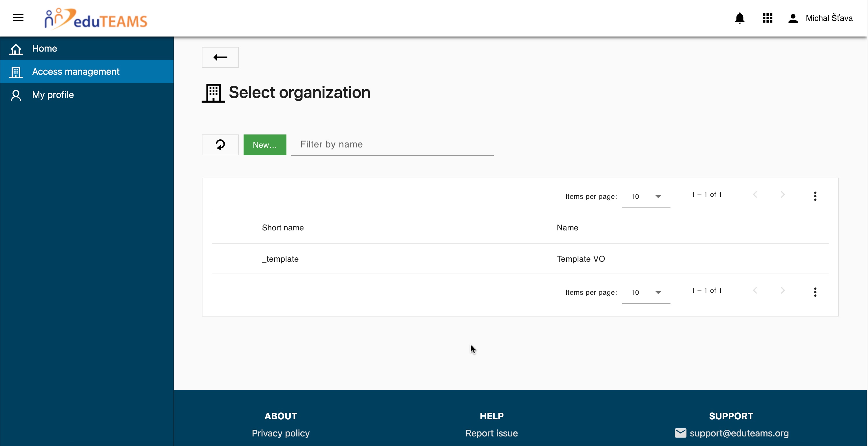Viewport: 868px width, 446px height.
Task: Click top paginator next page arrow
Action: 783,194
